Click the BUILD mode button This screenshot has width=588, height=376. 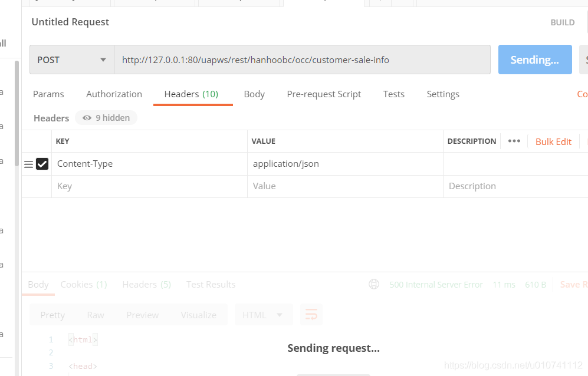tap(562, 22)
